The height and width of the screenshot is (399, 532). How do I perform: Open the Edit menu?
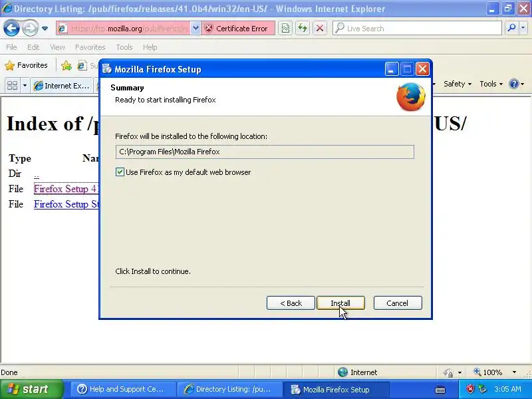click(x=33, y=47)
